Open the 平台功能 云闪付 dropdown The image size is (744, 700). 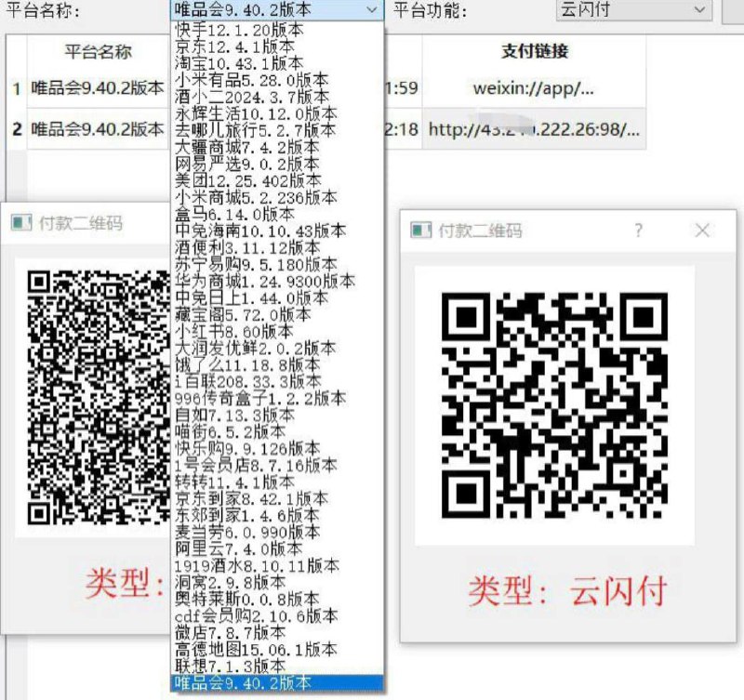click(x=634, y=9)
